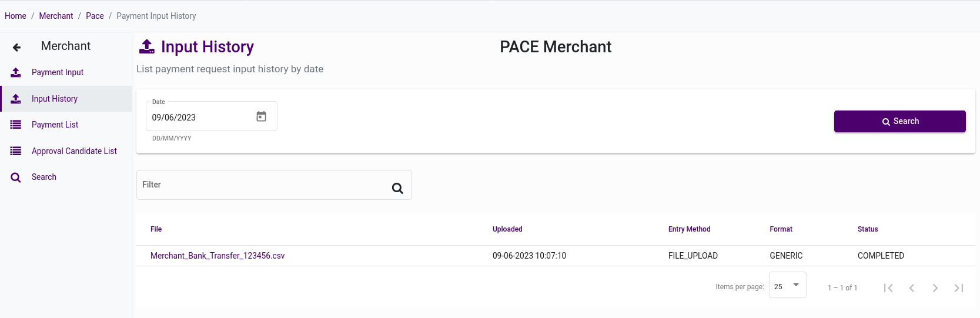Click the Filter field magnifier icon
980x318 pixels.
pos(397,188)
